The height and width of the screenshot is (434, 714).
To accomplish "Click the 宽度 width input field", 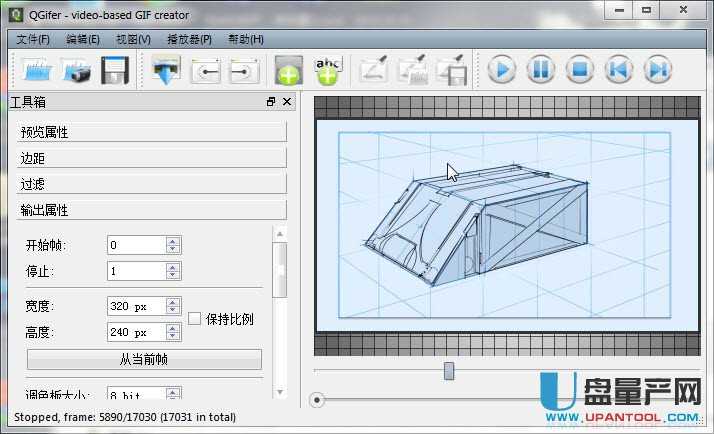I will pos(135,306).
